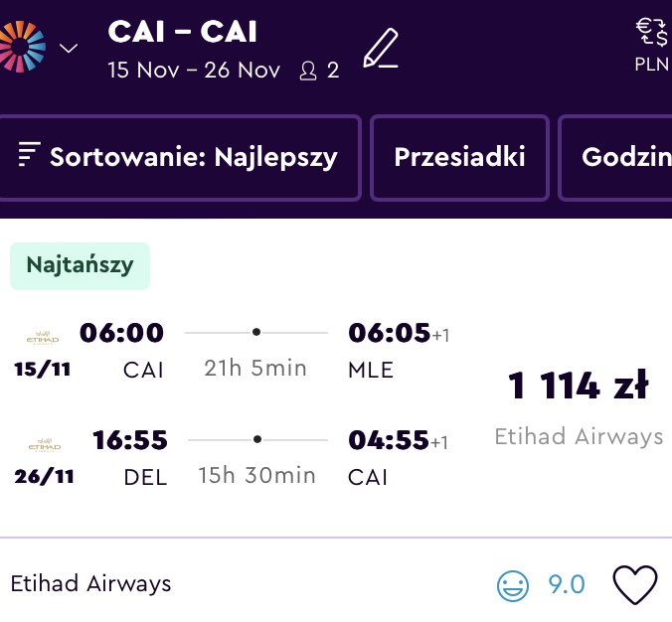The image size is (672, 622).
Task: Add the flight to favorites with heart icon
Action: [x=634, y=584]
